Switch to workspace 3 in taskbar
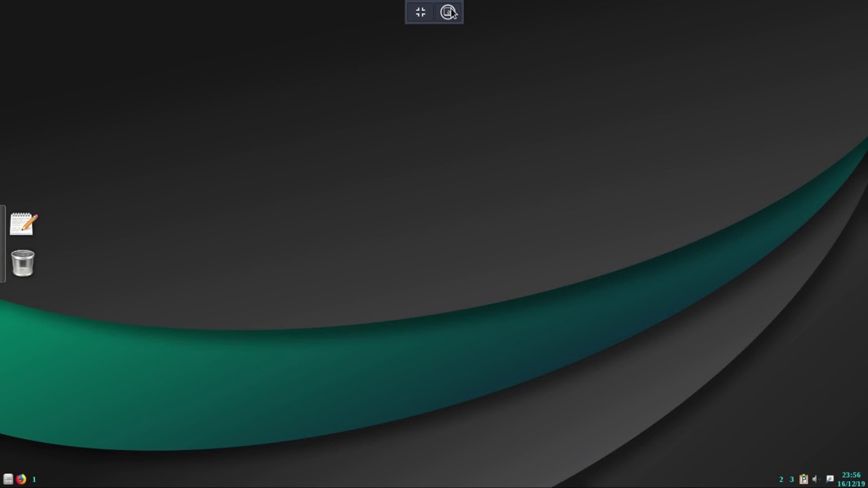Screen dimensions: 868x488 tap(791, 479)
